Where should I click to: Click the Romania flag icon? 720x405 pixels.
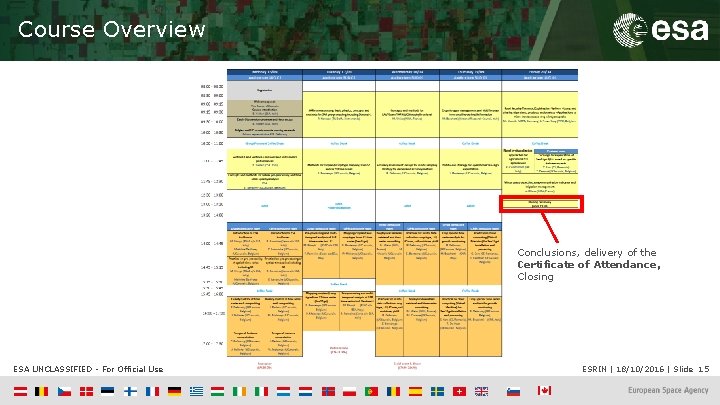(394, 391)
